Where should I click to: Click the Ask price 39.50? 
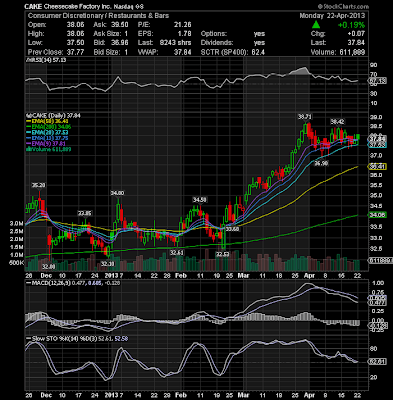tap(121, 25)
